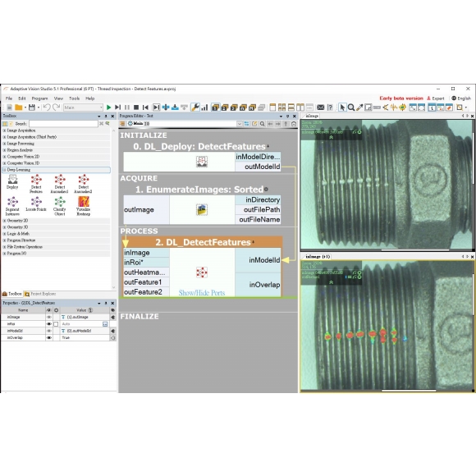Toggle visibility eye for inRoi property
The width and height of the screenshot is (476, 476).
[x=49, y=324]
